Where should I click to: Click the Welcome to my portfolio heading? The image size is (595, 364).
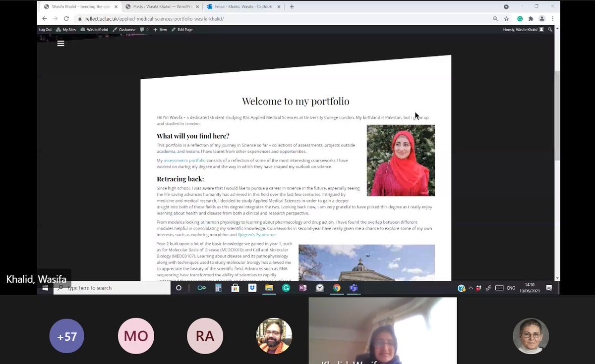tap(296, 102)
